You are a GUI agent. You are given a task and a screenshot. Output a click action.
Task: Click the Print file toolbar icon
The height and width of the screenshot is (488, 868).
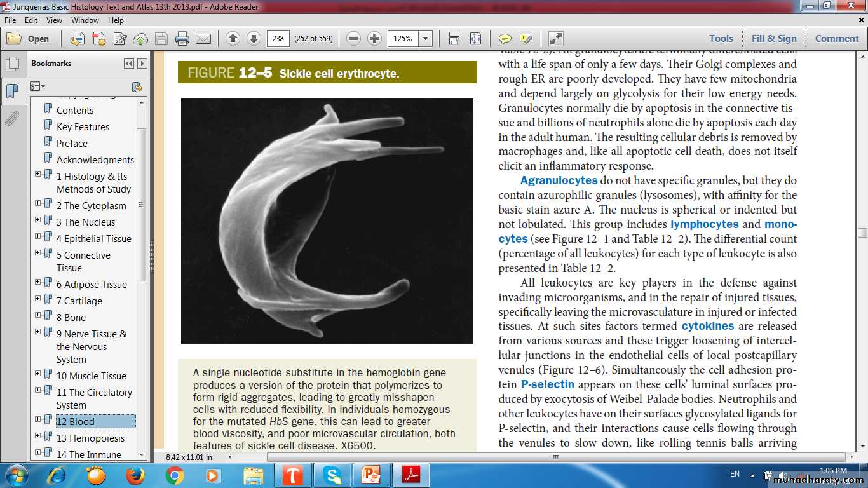pos(182,39)
